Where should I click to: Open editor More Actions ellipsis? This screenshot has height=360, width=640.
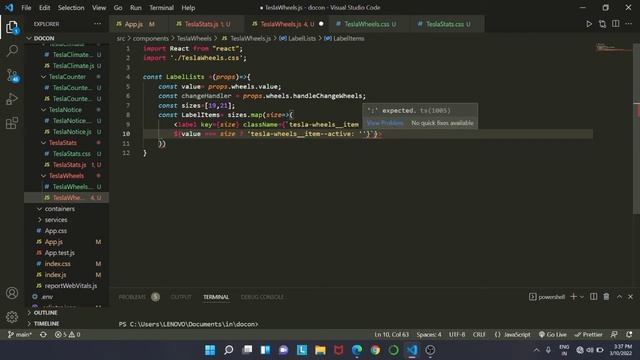click(629, 24)
